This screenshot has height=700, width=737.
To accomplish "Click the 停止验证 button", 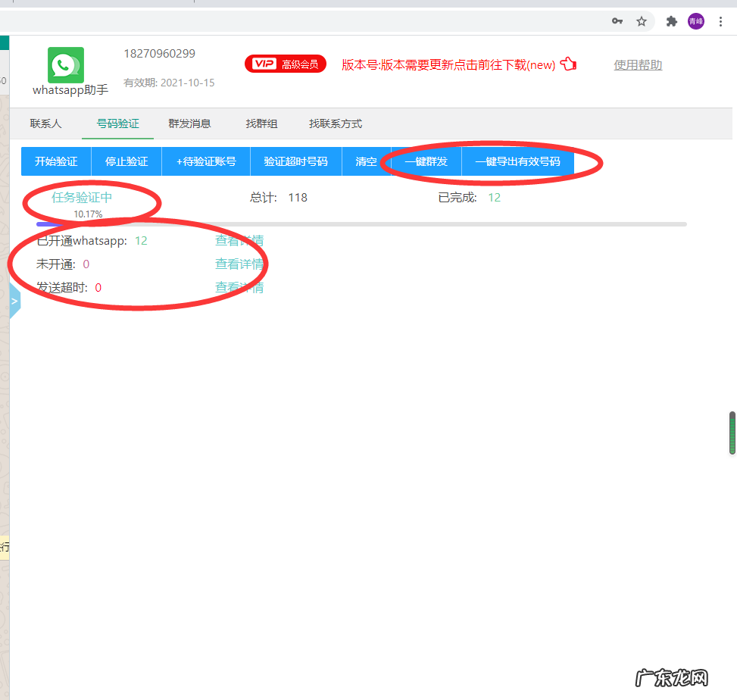I will (x=126, y=161).
